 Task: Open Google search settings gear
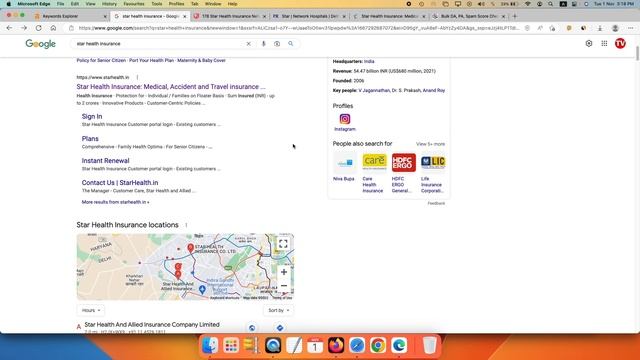pos(589,43)
